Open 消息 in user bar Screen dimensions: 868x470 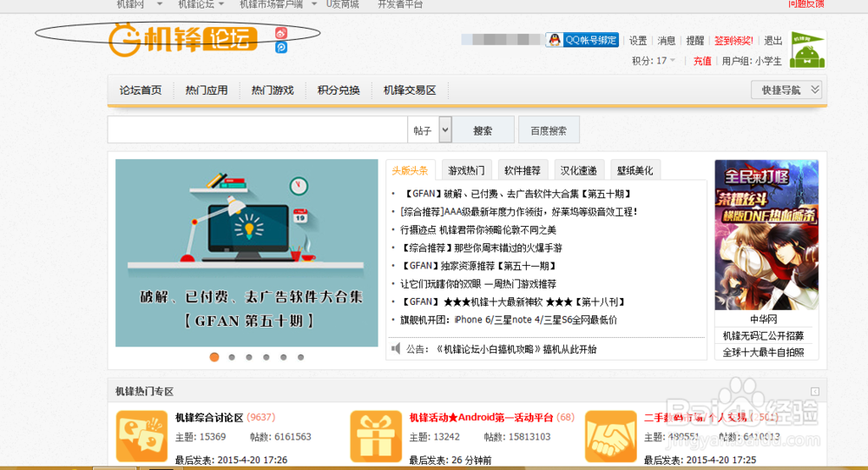click(667, 41)
